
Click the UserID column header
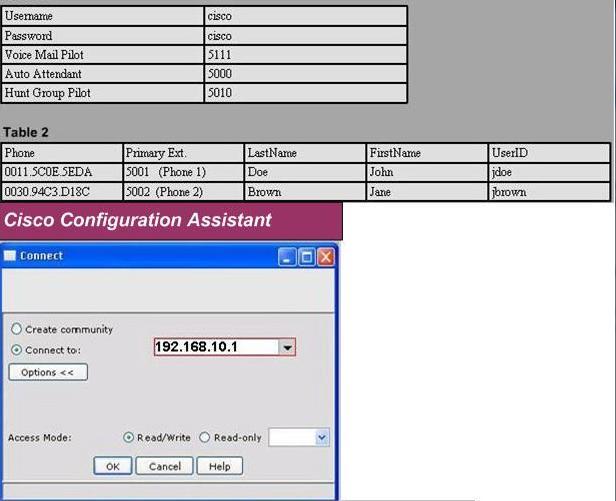549,153
